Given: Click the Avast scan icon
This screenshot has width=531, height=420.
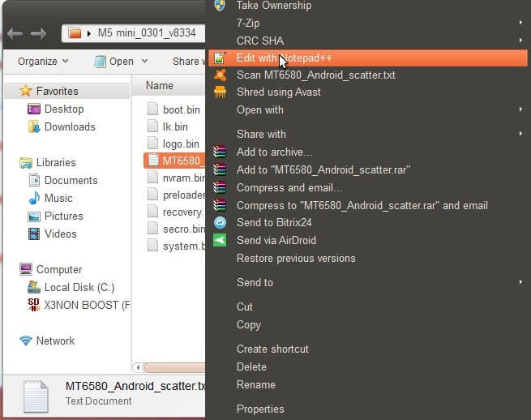Looking at the screenshot, I should point(220,75).
